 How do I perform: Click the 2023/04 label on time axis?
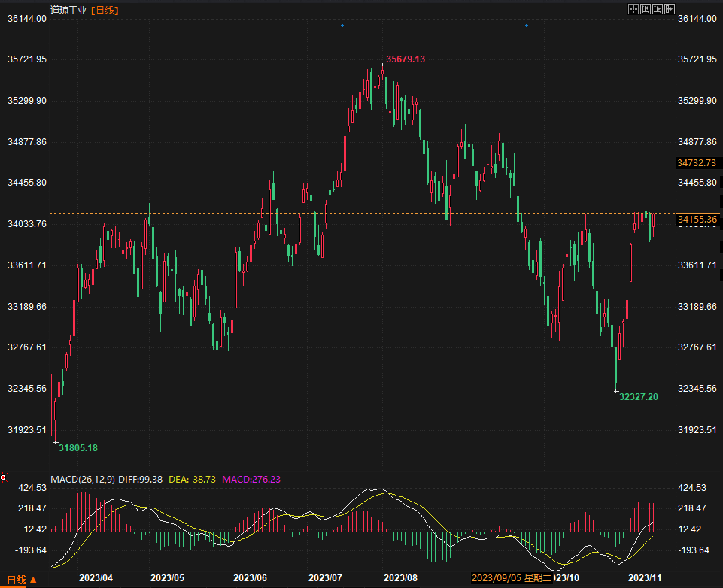click(96, 578)
